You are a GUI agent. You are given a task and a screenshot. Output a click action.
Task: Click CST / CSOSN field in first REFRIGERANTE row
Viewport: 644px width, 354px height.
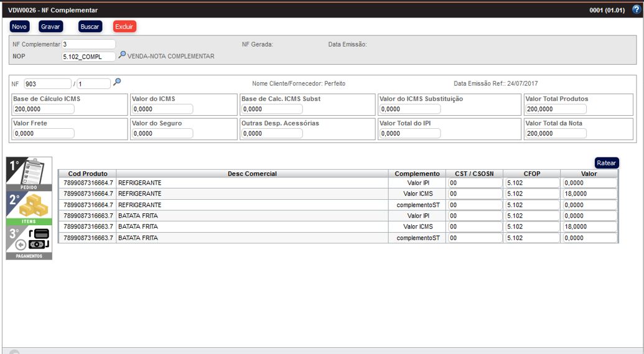click(475, 183)
